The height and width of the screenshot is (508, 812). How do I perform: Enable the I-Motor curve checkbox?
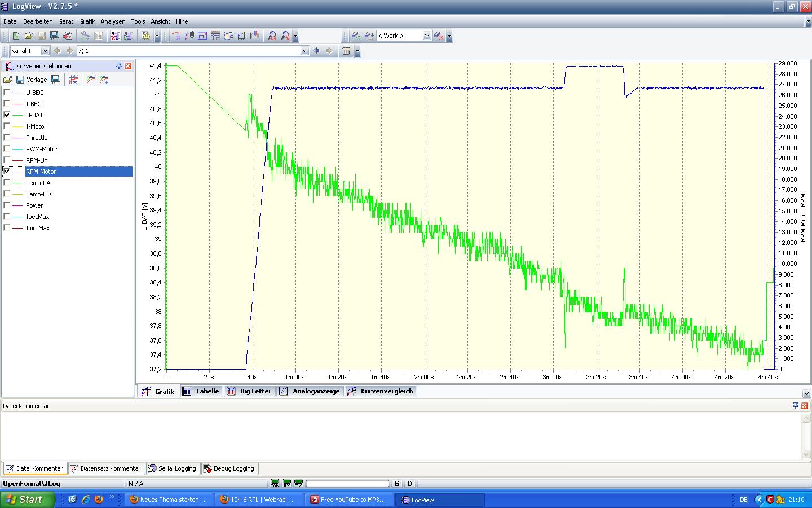[7, 126]
